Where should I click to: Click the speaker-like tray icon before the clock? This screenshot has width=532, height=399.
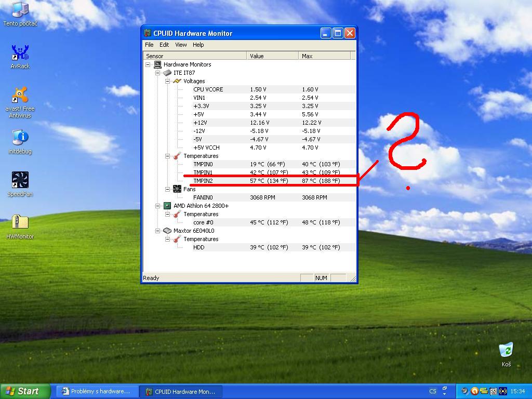503,391
